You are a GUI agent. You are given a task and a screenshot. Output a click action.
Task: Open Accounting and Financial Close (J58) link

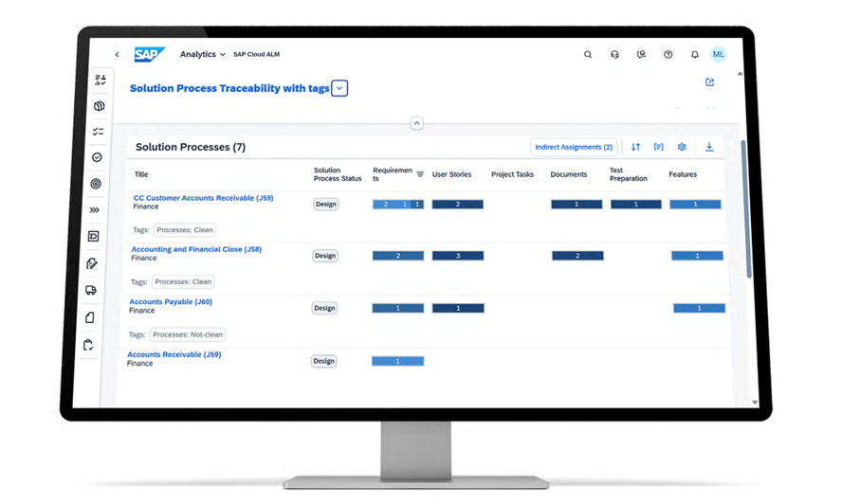tap(196, 249)
